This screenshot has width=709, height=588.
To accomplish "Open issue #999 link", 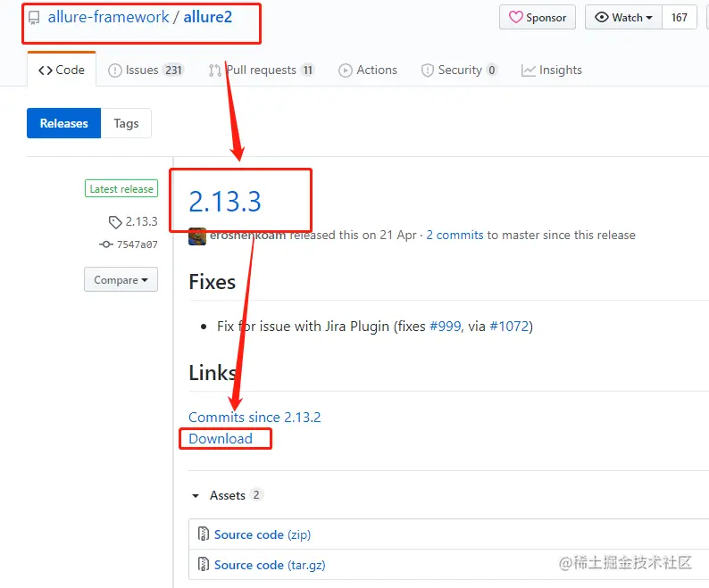I will 446,327.
